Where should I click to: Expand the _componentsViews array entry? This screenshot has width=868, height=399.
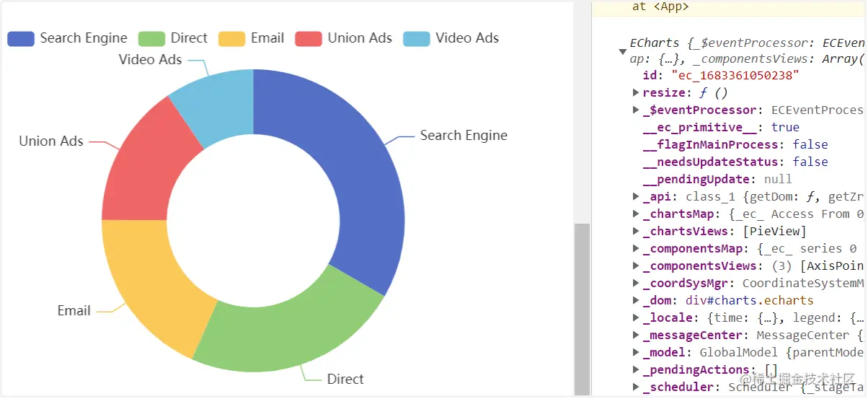(x=636, y=266)
